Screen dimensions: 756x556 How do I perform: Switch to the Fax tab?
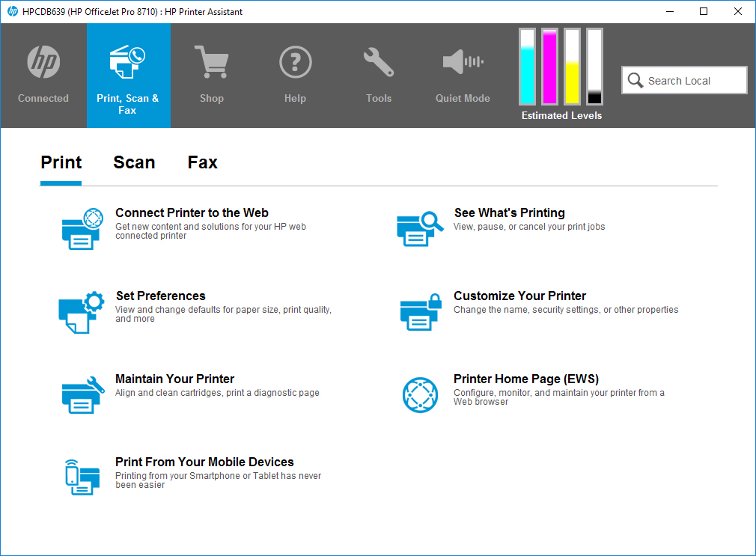click(x=203, y=162)
